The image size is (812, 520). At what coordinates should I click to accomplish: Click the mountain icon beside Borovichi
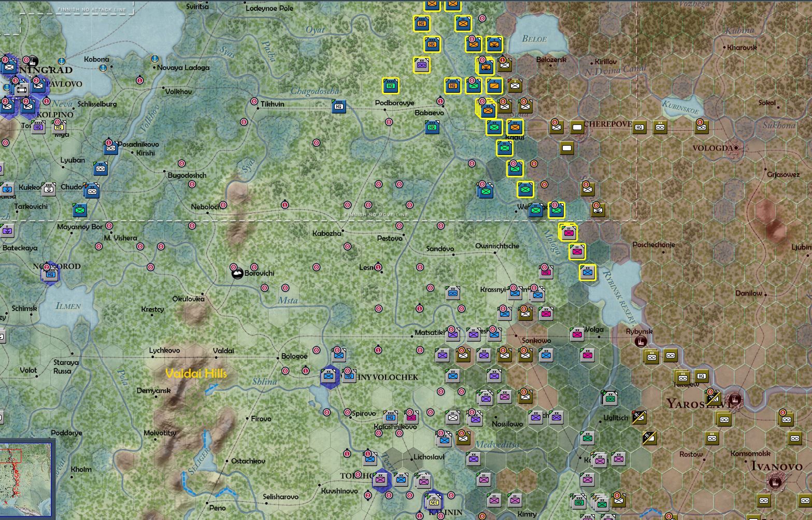pyautogui.click(x=237, y=273)
